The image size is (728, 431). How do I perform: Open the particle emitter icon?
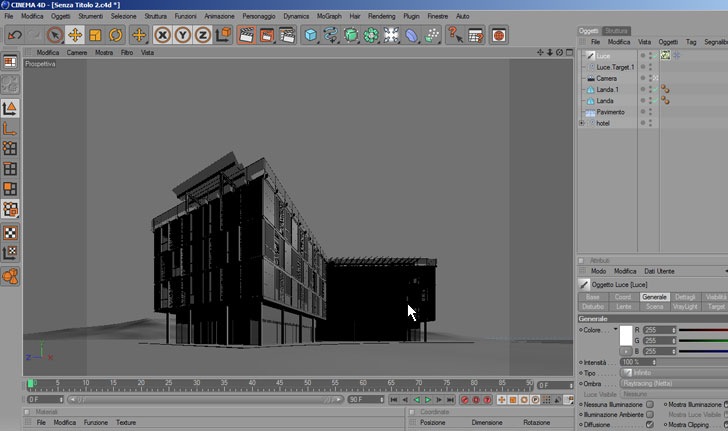coord(432,35)
